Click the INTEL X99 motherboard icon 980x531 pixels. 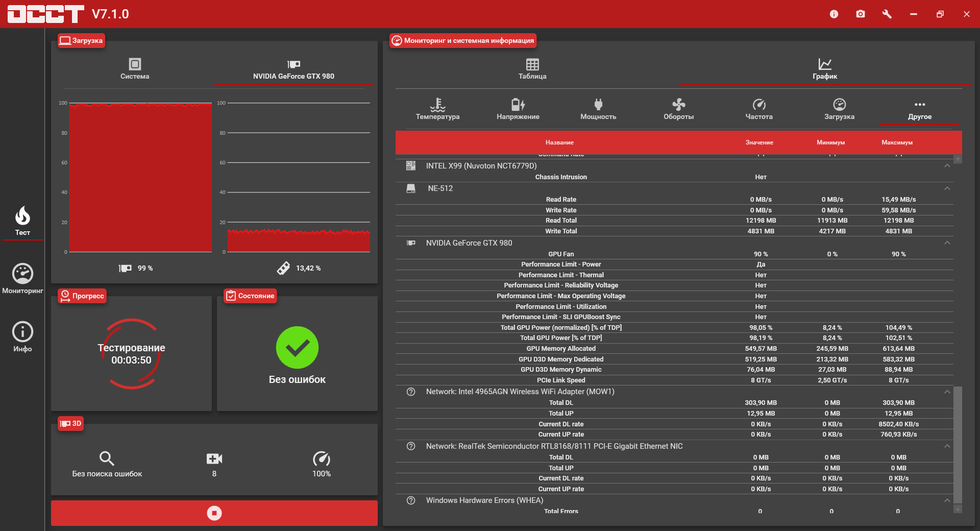click(x=411, y=166)
